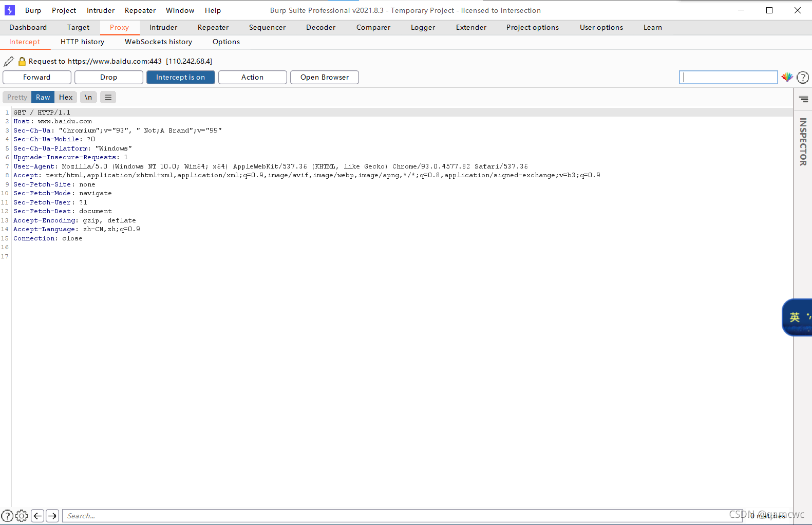Screen dimensions: 812x525
Task: Switch to the Intruder tool tab
Action: (x=163, y=27)
